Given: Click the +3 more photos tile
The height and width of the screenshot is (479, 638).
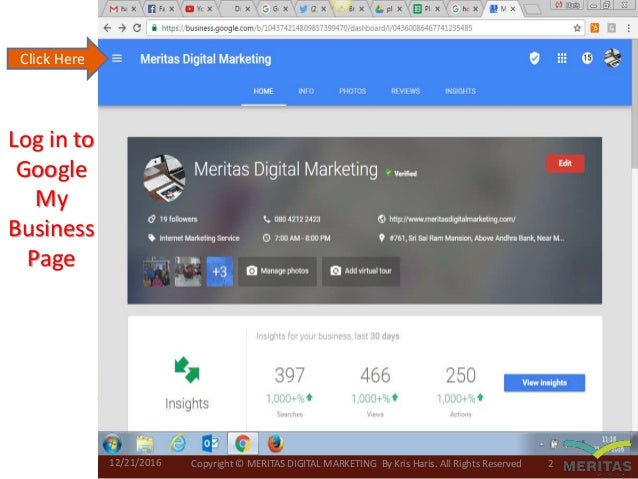Looking at the screenshot, I should pos(220,271).
